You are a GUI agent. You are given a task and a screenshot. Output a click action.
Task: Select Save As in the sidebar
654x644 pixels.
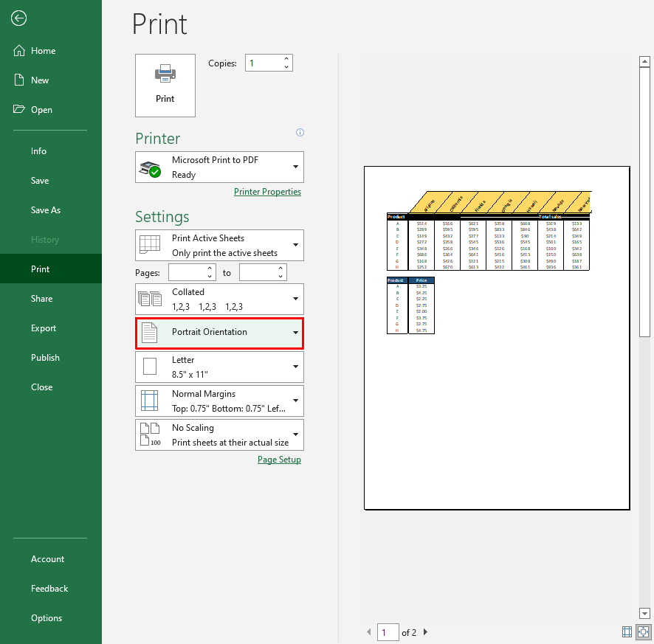(x=46, y=210)
